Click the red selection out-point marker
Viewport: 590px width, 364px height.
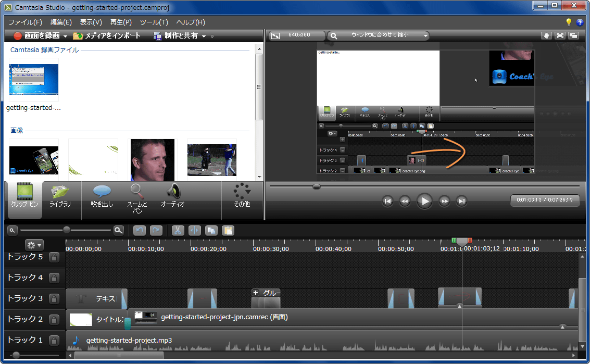(x=470, y=241)
